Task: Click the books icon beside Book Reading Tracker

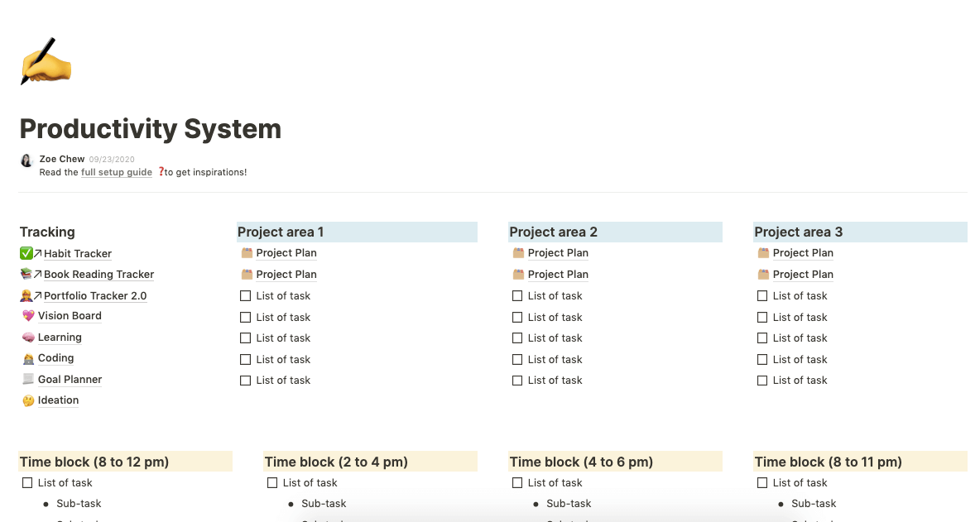Action: pos(26,274)
